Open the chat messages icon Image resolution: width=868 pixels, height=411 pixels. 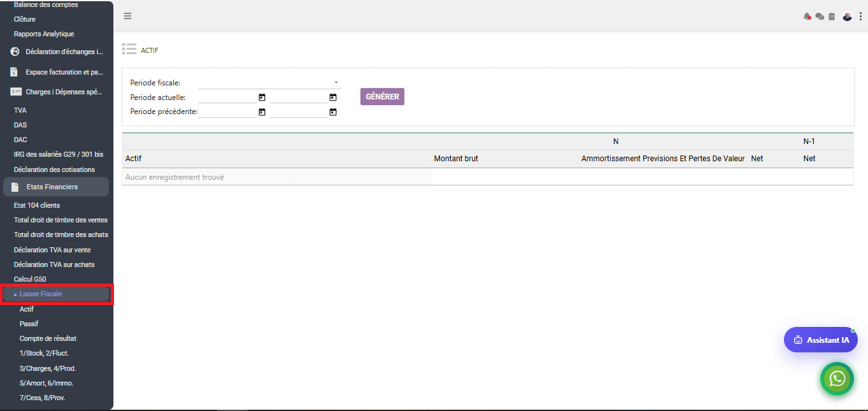pos(820,17)
